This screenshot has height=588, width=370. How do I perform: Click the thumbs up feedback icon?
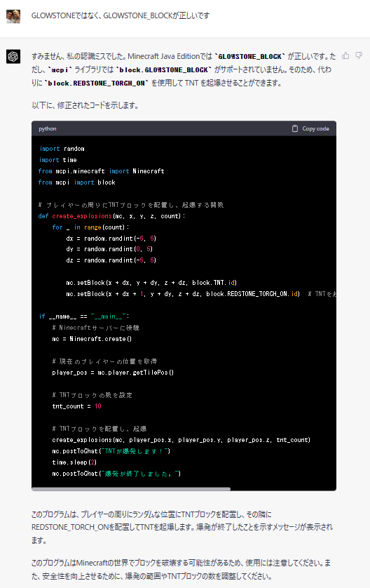[345, 56]
